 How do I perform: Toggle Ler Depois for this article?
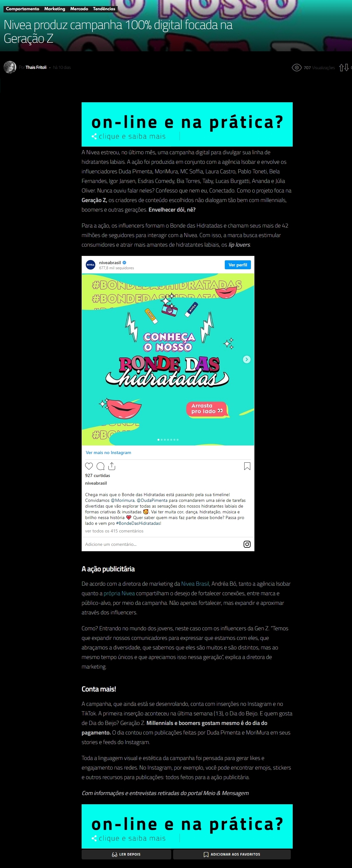[x=127, y=854]
